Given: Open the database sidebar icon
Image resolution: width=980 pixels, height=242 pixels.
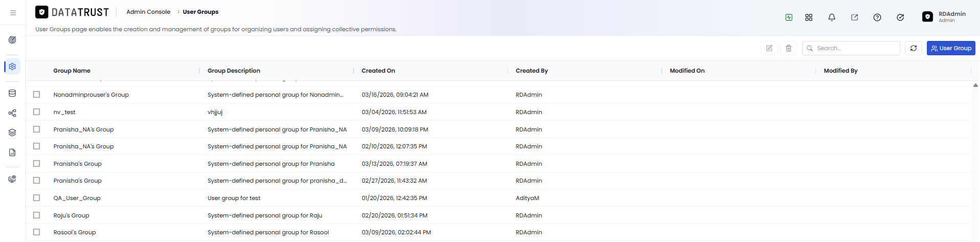Looking at the screenshot, I should pyautogui.click(x=12, y=93).
